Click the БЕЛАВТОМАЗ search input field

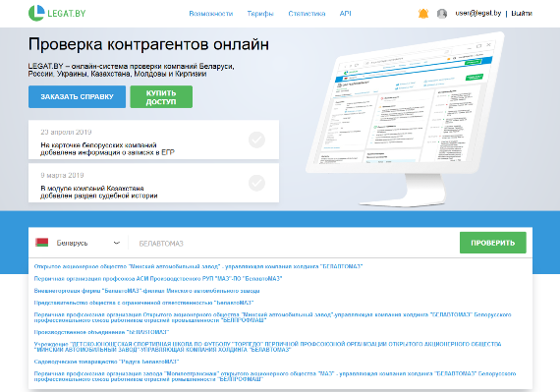[x=293, y=243]
